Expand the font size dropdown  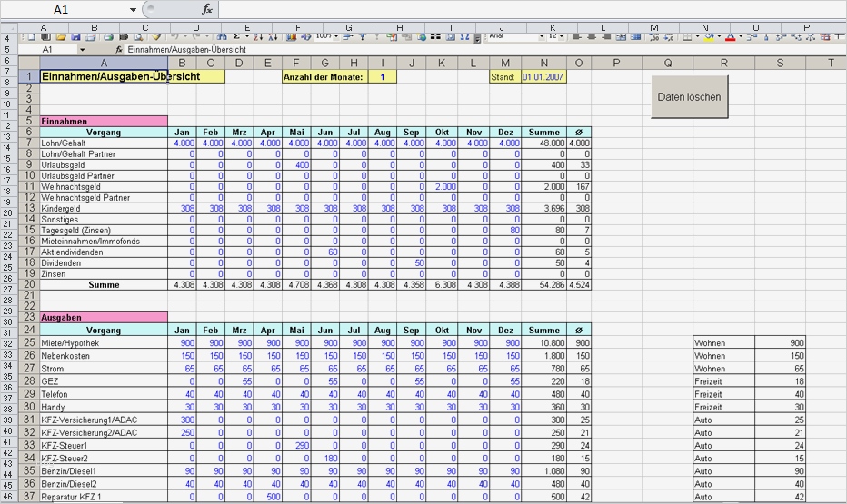[x=562, y=37]
